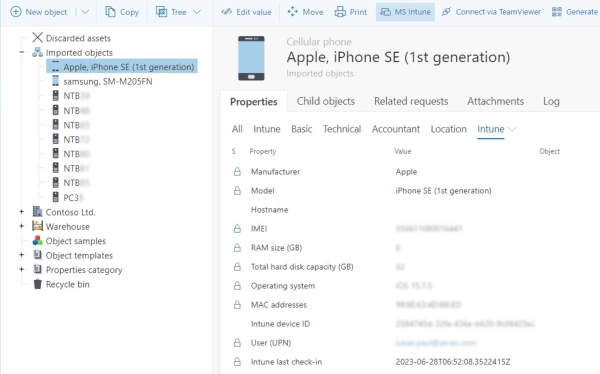Click lock icon beside Total hard disk capacity

[237, 267]
